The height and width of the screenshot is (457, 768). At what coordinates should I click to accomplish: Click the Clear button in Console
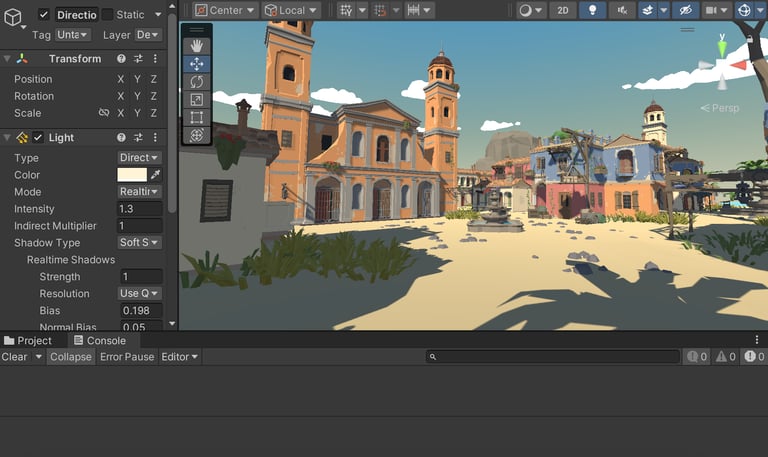(x=15, y=357)
